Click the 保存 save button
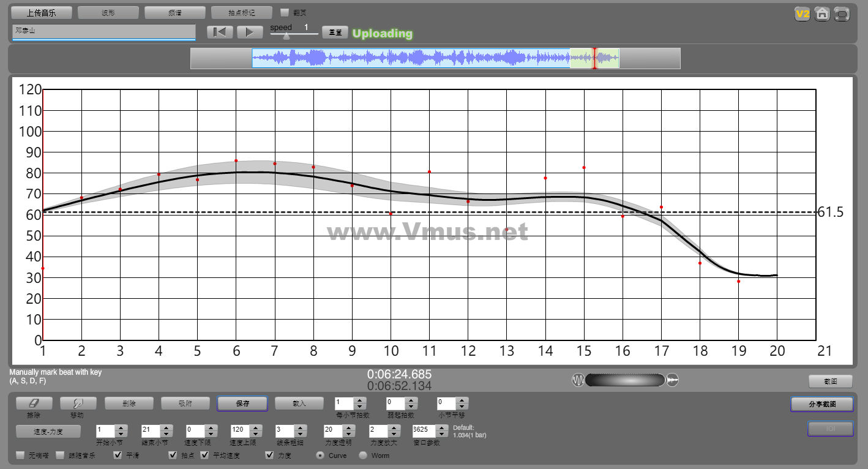The image size is (868, 469). 242,403
